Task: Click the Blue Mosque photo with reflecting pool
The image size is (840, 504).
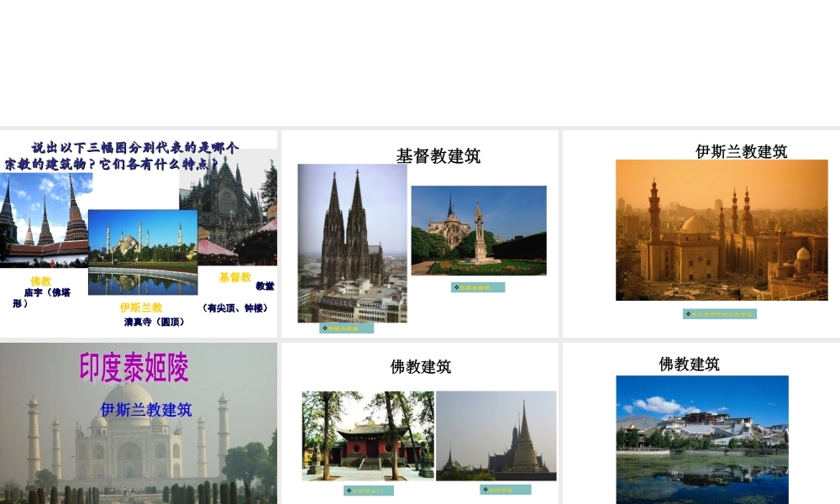Action: [143, 252]
